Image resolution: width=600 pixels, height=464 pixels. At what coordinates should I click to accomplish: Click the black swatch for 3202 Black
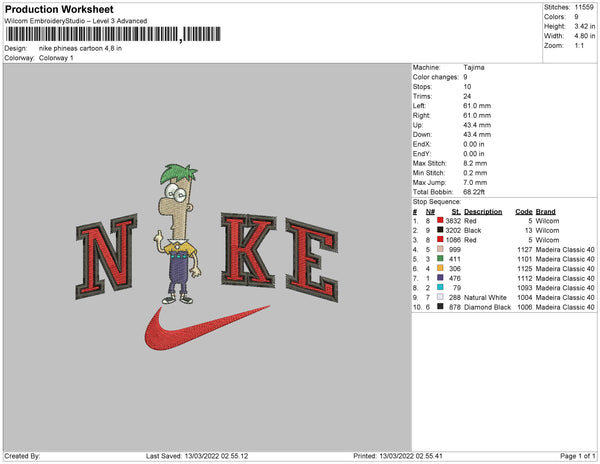coord(440,230)
